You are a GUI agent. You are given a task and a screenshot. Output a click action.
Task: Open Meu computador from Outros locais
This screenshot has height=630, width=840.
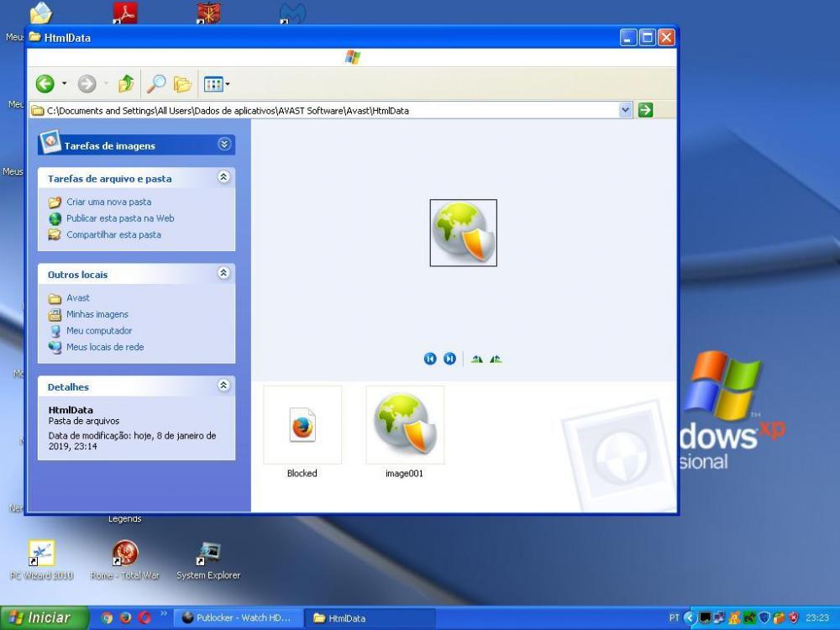tap(98, 331)
